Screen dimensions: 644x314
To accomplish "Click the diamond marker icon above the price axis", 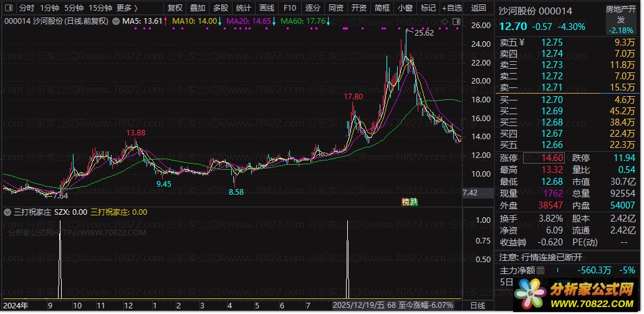I will (x=445, y=21).
